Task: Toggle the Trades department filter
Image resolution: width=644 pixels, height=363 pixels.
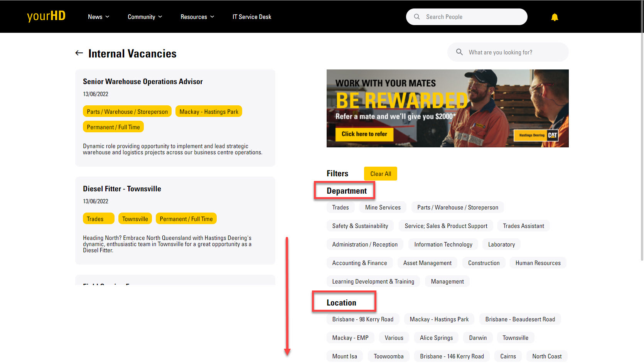Action: click(341, 208)
